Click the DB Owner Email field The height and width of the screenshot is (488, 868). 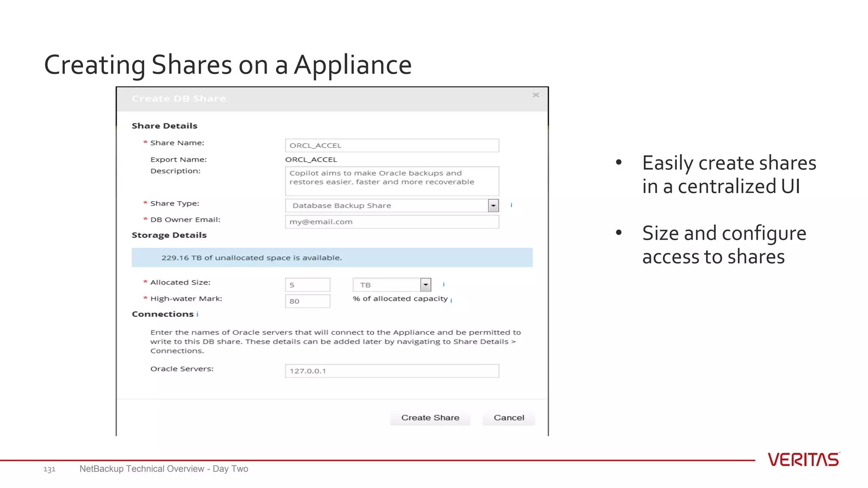click(392, 222)
